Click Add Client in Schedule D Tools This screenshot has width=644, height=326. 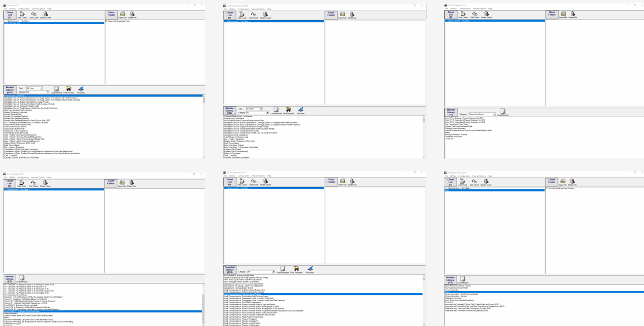click(463, 183)
